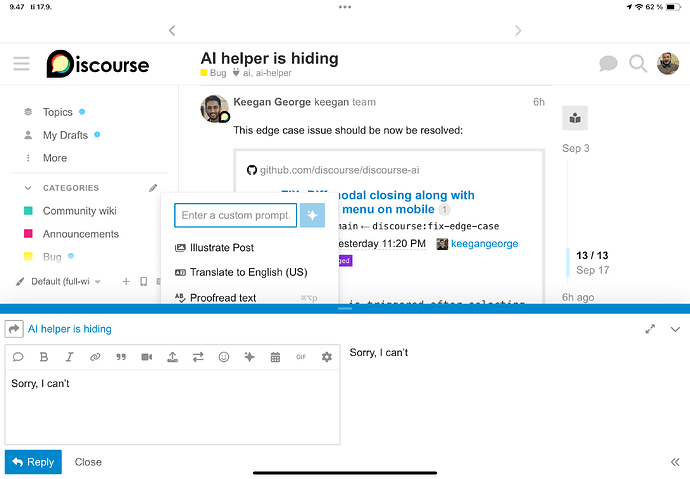The width and height of the screenshot is (690, 479).
Task: Open the three-dots multitasking menu
Action: 345,7
